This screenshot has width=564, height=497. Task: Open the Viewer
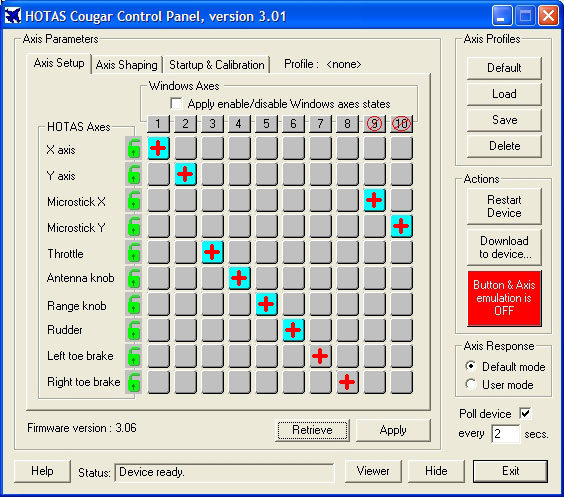point(373,471)
